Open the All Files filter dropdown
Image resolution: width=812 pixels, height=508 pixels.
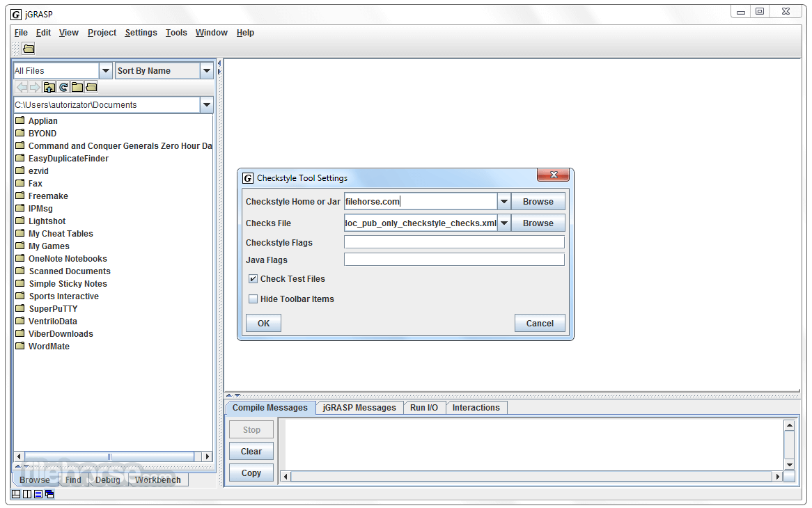[106, 70]
